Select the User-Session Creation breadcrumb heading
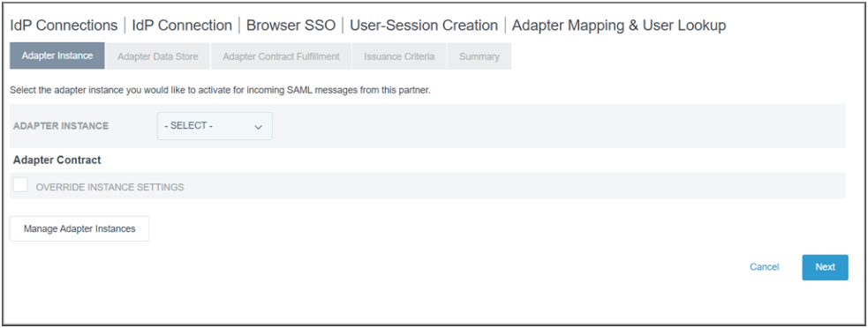This screenshot has width=868, height=328. (x=424, y=26)
